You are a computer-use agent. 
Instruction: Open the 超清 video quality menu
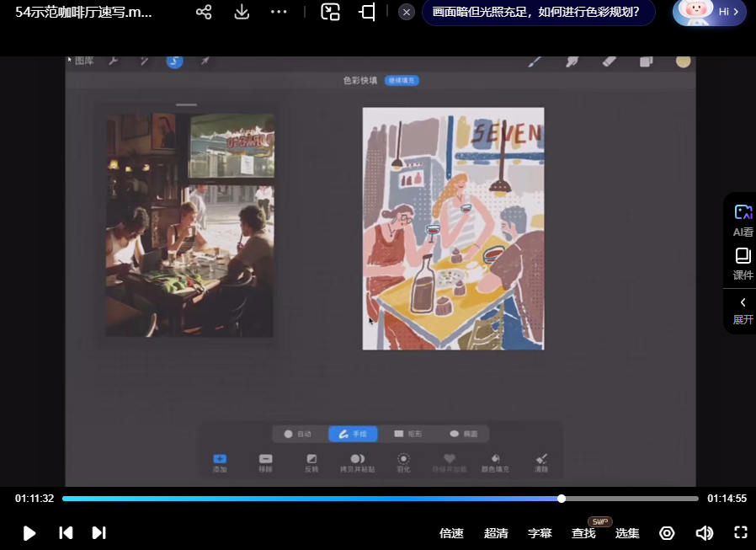[496, 533]
